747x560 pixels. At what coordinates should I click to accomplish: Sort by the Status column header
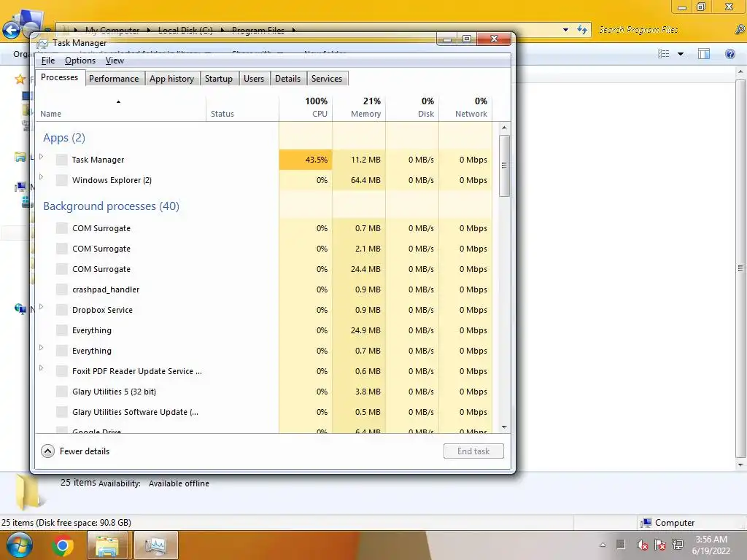tap(242, 108)
